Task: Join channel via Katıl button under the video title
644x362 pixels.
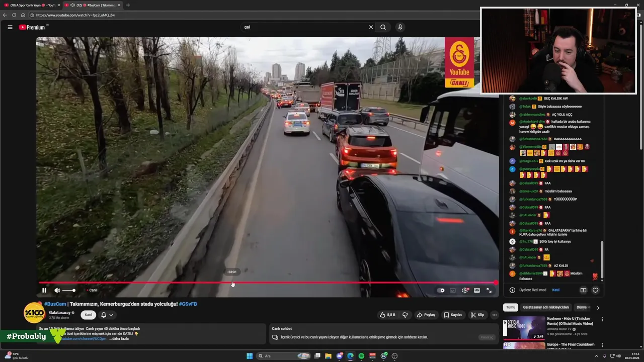Action: (x=89, y=315)
